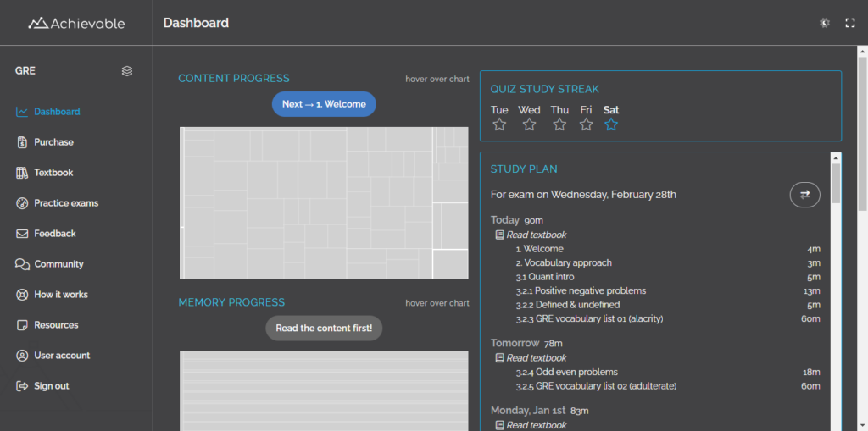Viewport: 868px width, 431px height.
Task: Click the Read the content first! button
Action: (x=324, y=328)
